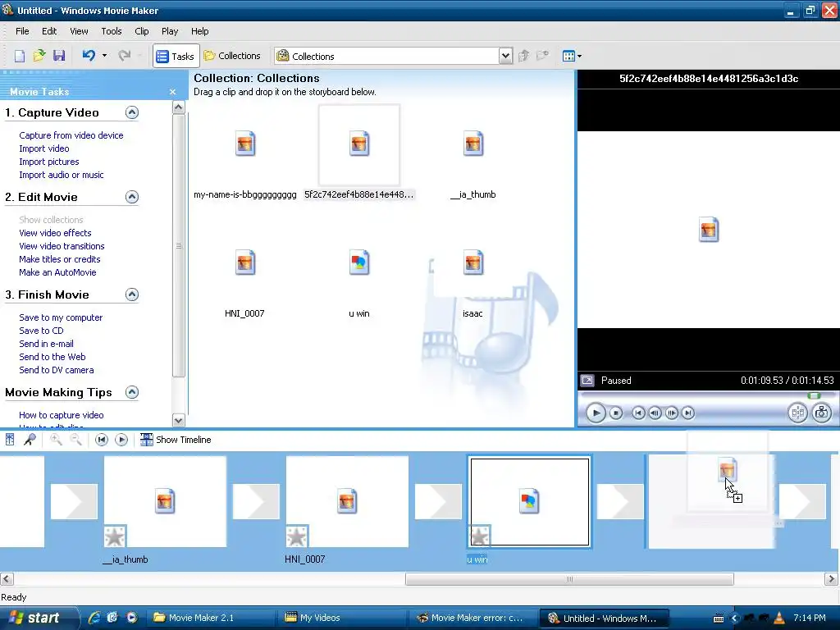
Task: Click Make an AutoMovie link
Action: click(57, 272)
